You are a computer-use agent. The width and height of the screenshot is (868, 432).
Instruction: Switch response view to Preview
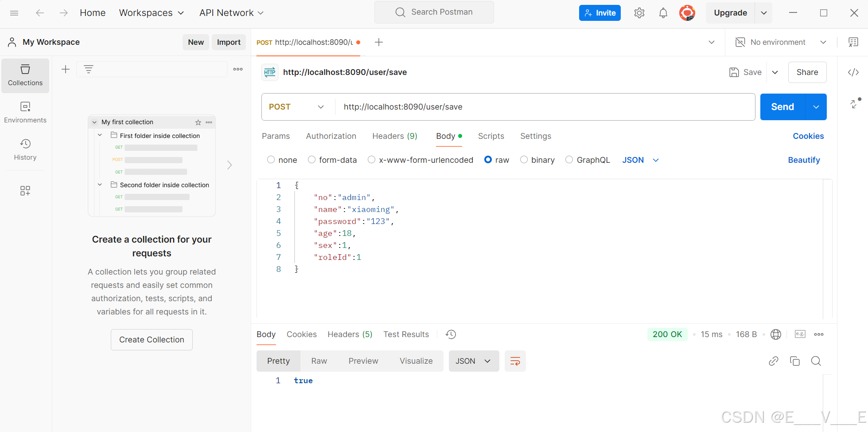coord(363,361)
